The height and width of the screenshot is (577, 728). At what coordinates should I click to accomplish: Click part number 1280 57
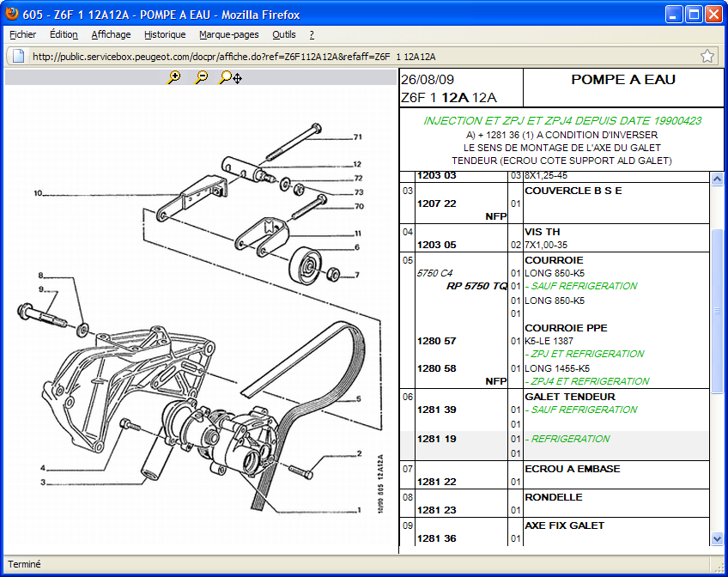pos(436,341)
